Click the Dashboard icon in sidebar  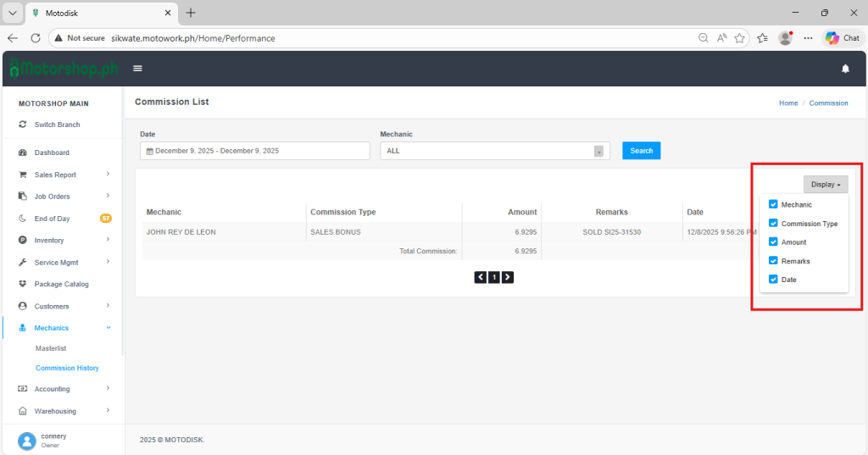click(x=23, y=153)
